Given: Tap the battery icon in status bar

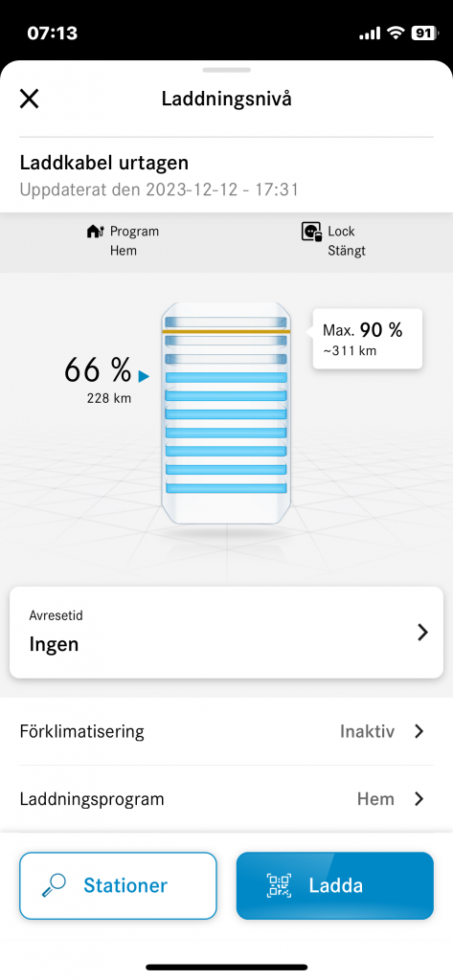Looking at the screenshot, I should 424,33.
